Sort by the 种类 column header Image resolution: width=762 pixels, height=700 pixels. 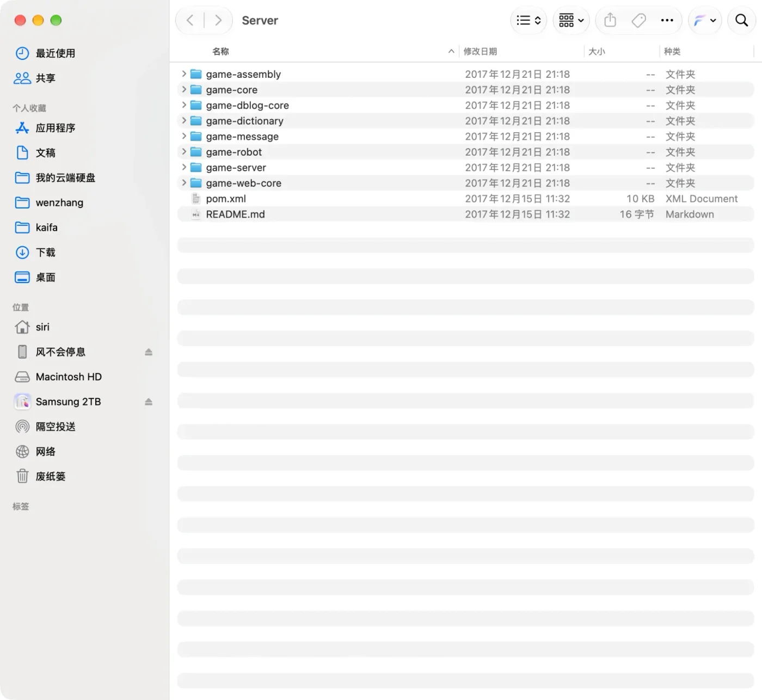tap(672, 52)
